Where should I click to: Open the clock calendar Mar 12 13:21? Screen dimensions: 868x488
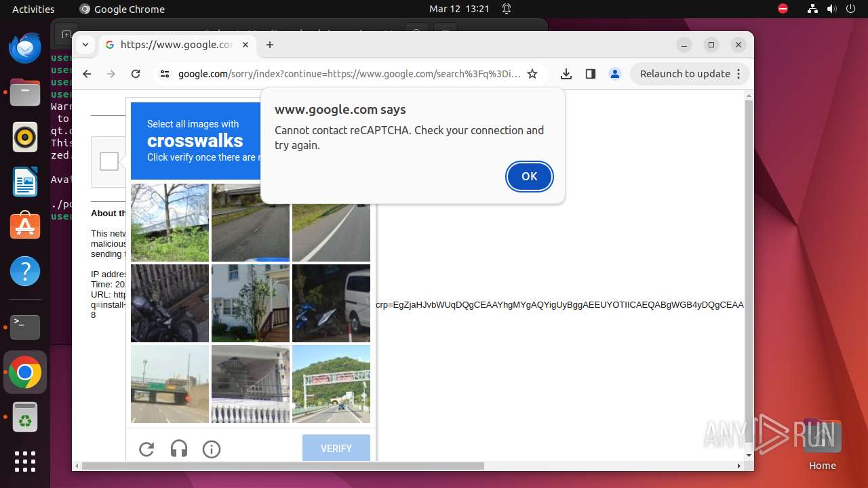click(x=459, y=9)
